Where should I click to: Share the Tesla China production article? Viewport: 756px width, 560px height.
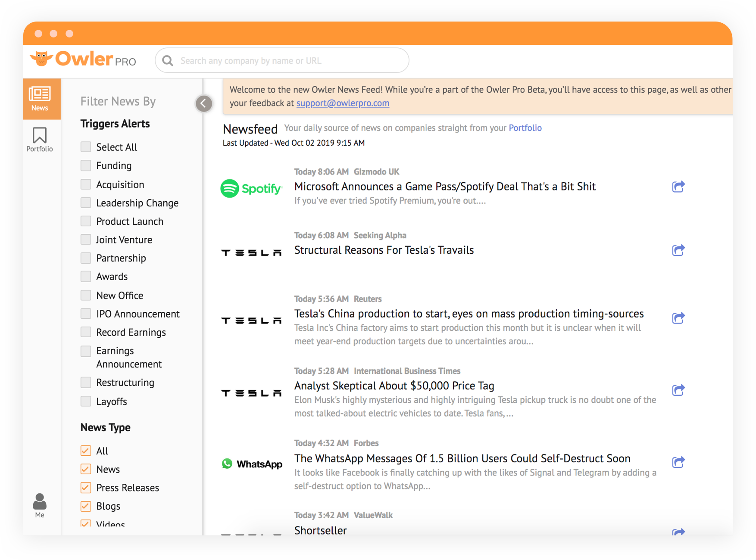678,318
